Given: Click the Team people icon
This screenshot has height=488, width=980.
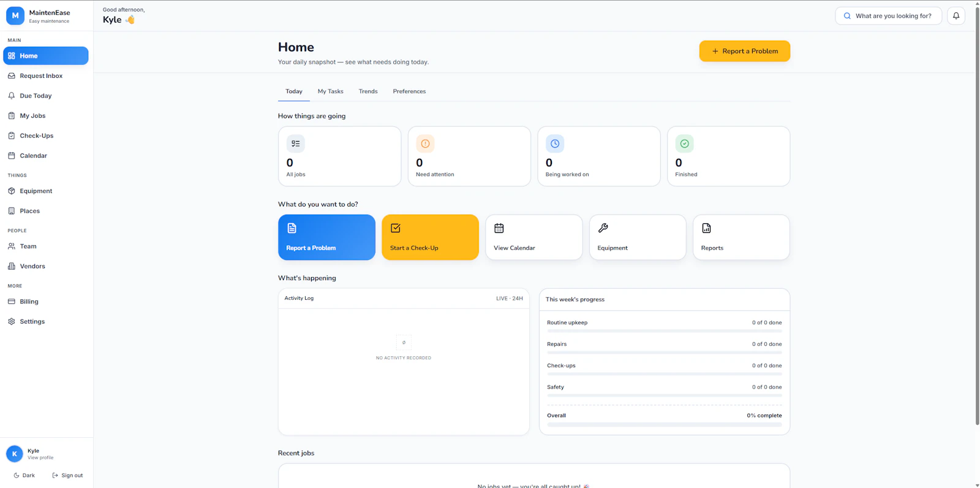Looking at the screenshot, I should pos(12,246).
